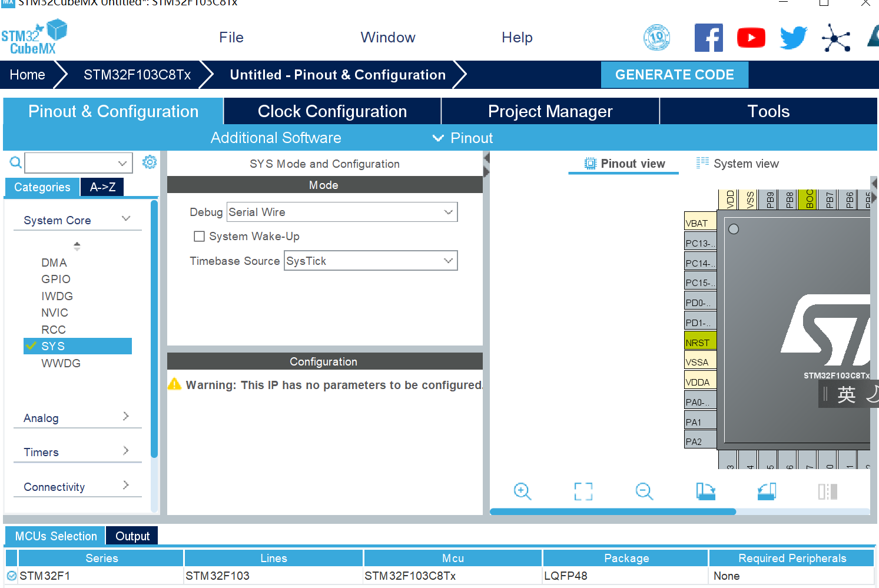
Task: Click the STM32CubeMX logo
Action: pos(34,37)
